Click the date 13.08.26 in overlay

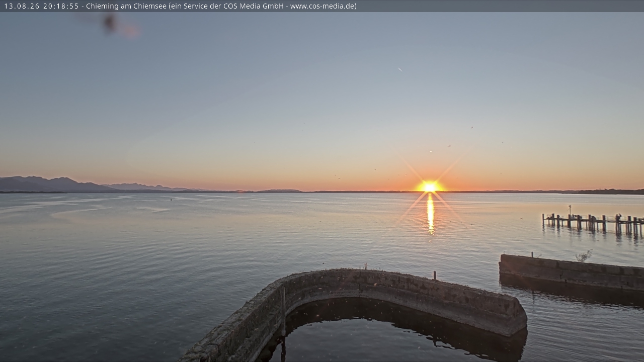(22, 6)
